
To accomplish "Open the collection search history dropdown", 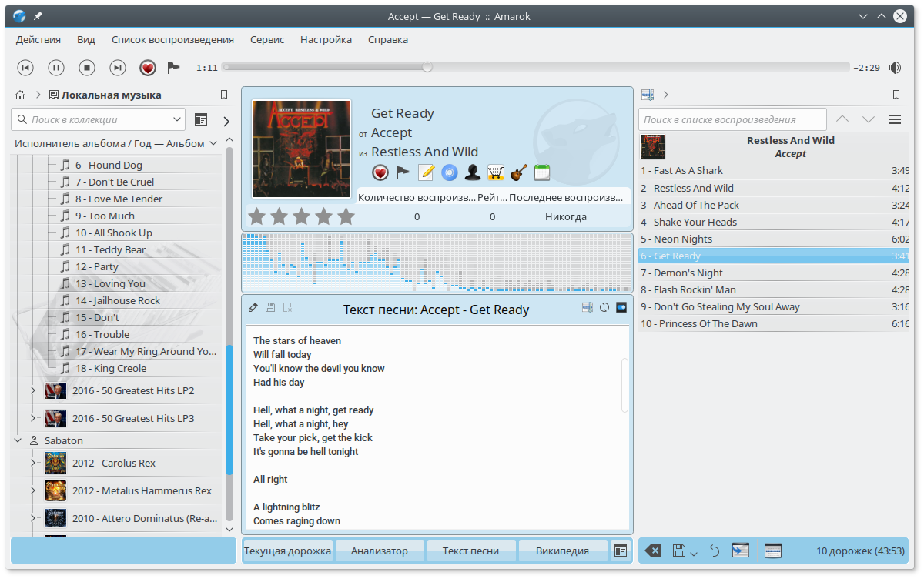I will 178,119.
